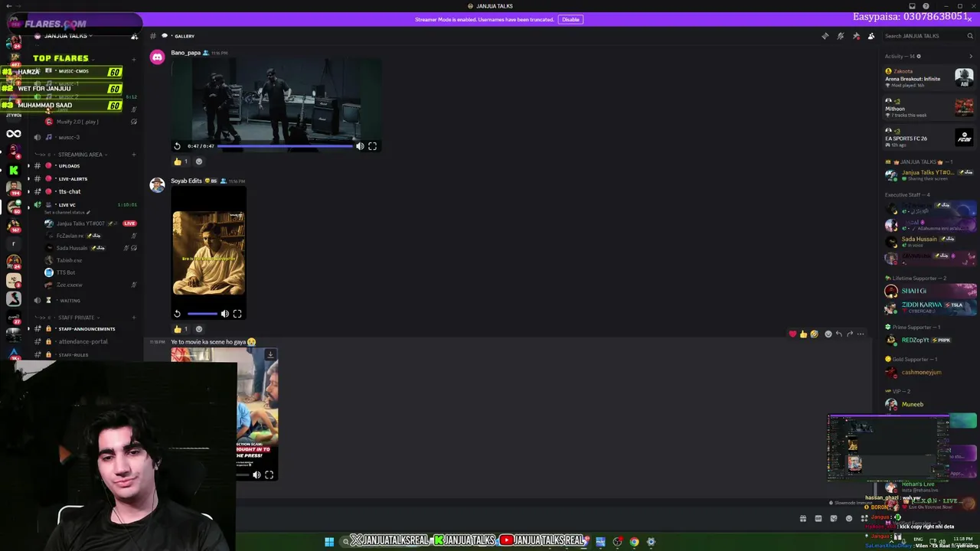This screenshot has height=551, width=980.
Task: Search JANJUA TALKS server
Action: [929, 36]
